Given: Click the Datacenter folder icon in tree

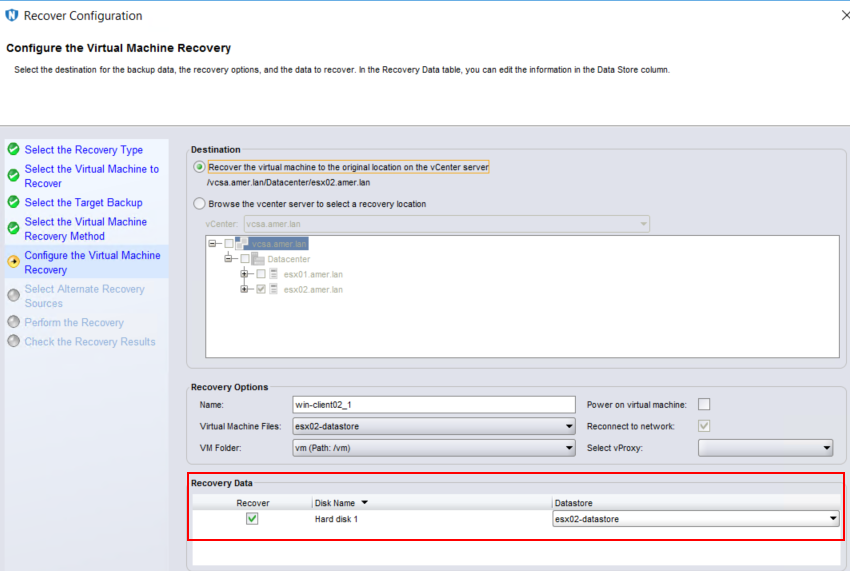Looking at the screenshot, I should (x=258, y=259).
